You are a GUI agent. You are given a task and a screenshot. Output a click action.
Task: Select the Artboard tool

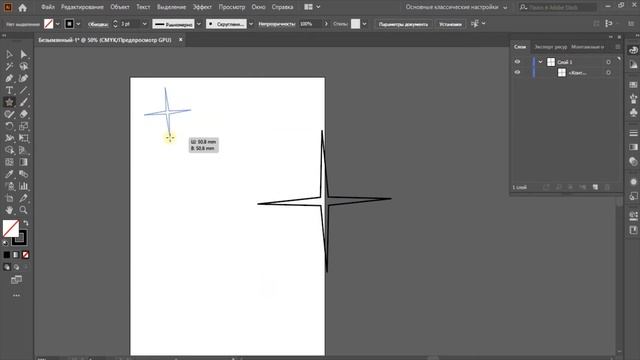tap(9, 198)
